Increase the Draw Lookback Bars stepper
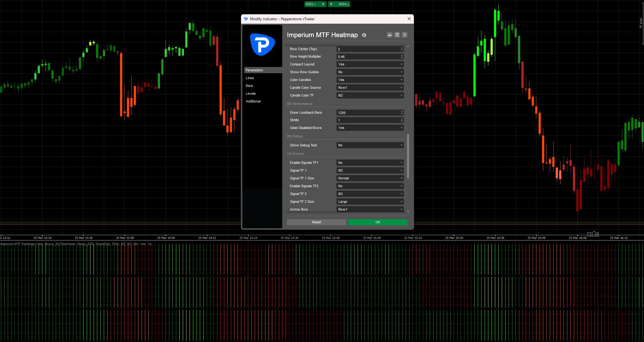 402,111
